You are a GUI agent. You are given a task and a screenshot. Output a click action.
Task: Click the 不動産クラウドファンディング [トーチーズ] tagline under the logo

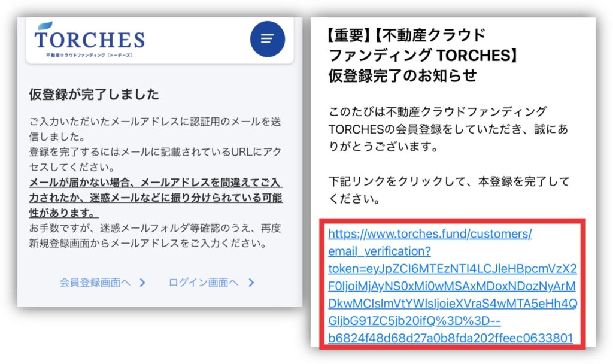[x=90, y=55]
